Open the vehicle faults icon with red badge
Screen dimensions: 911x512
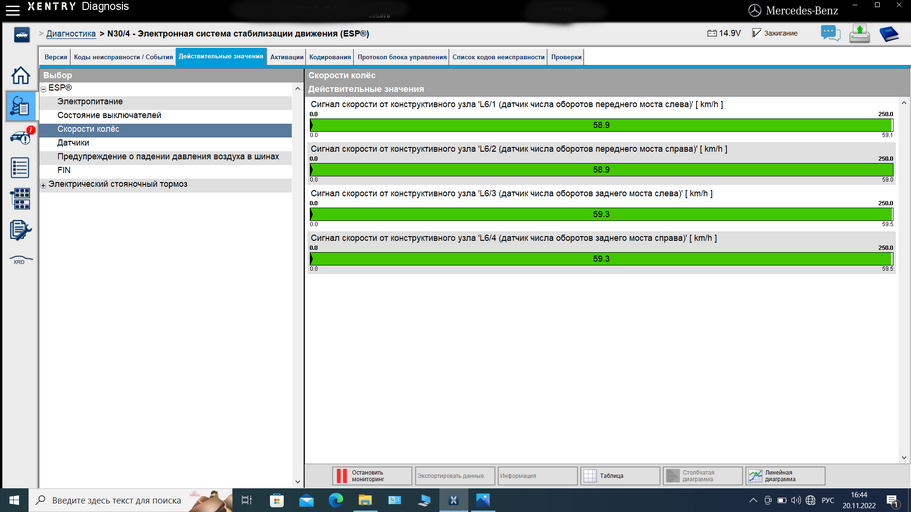tap(21, 137)
